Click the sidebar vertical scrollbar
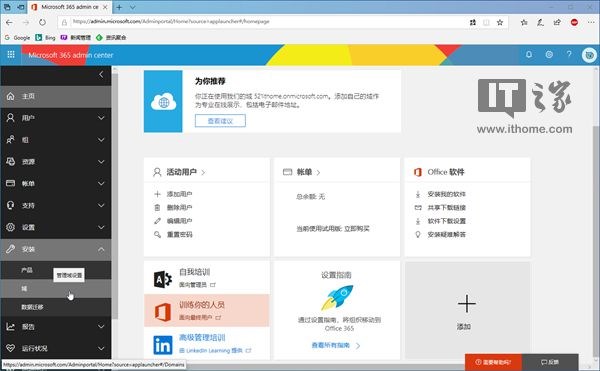 coord(115,195)
